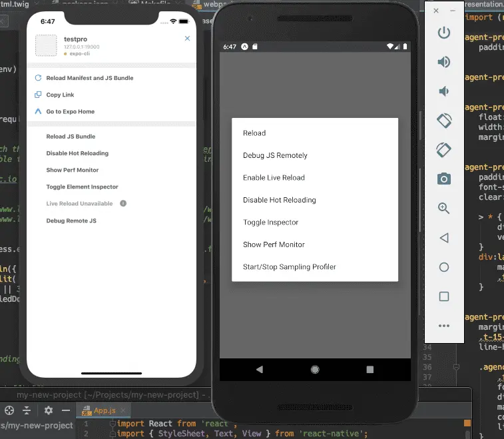Click the testpro app icon placeholder
Screen dimensions: 504x439
pos(46,45)
